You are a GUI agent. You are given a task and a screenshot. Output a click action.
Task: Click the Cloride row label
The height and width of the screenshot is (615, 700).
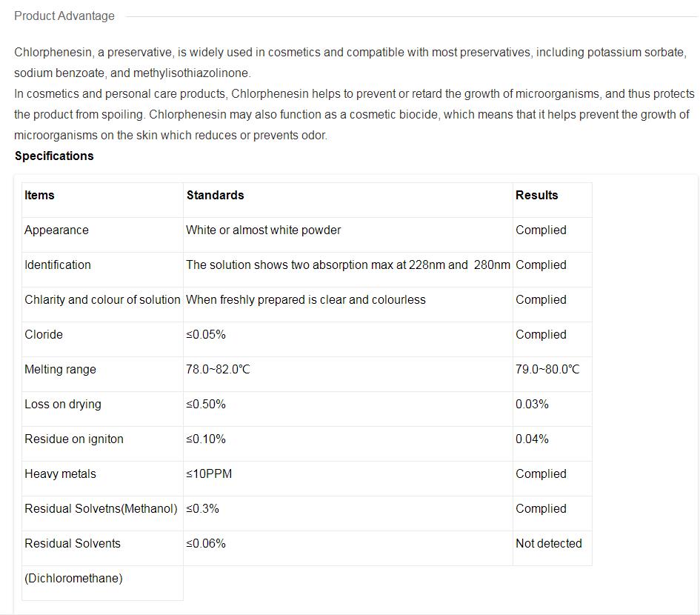44,334
